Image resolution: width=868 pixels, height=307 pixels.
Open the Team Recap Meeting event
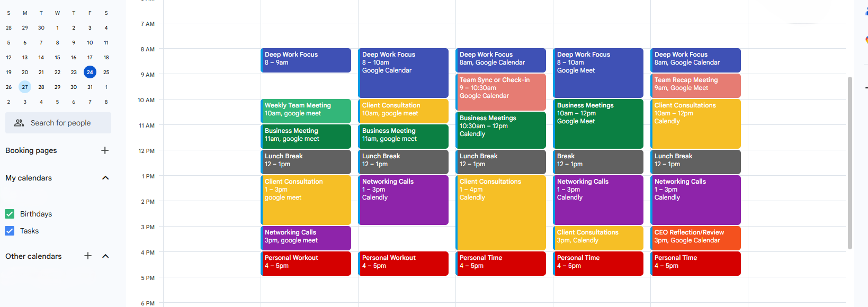point(695,85)
